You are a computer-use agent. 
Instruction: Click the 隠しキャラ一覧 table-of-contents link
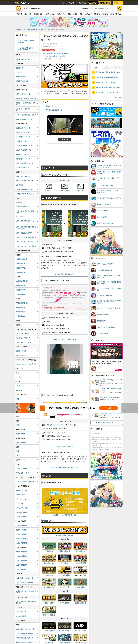(x=51, y=106)
